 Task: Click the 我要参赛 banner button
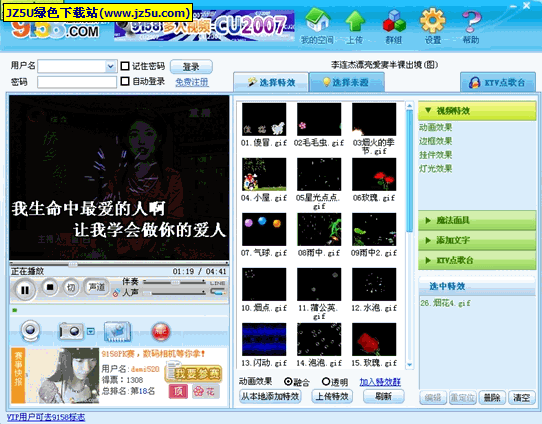pyautogui.click(x=194, y=373)
